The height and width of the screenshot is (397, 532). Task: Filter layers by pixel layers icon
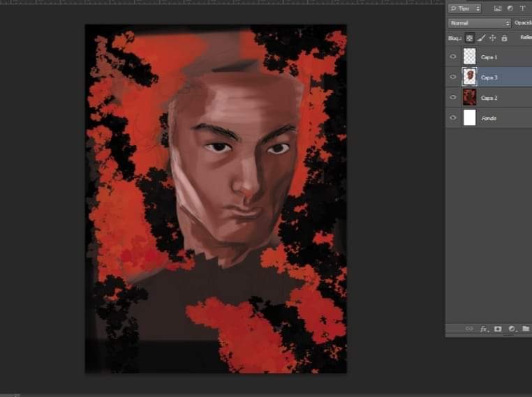click(x=497, y=8)
